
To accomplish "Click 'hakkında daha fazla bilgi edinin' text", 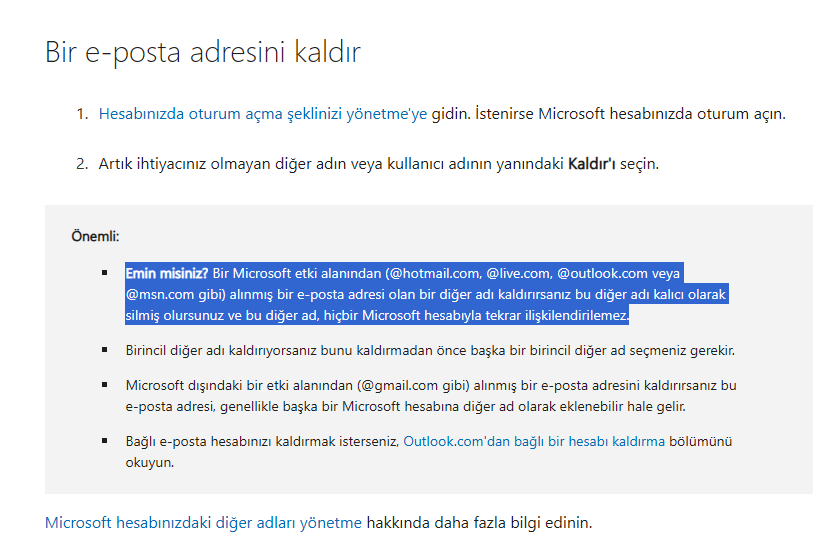I will click(x=479, y=522).
